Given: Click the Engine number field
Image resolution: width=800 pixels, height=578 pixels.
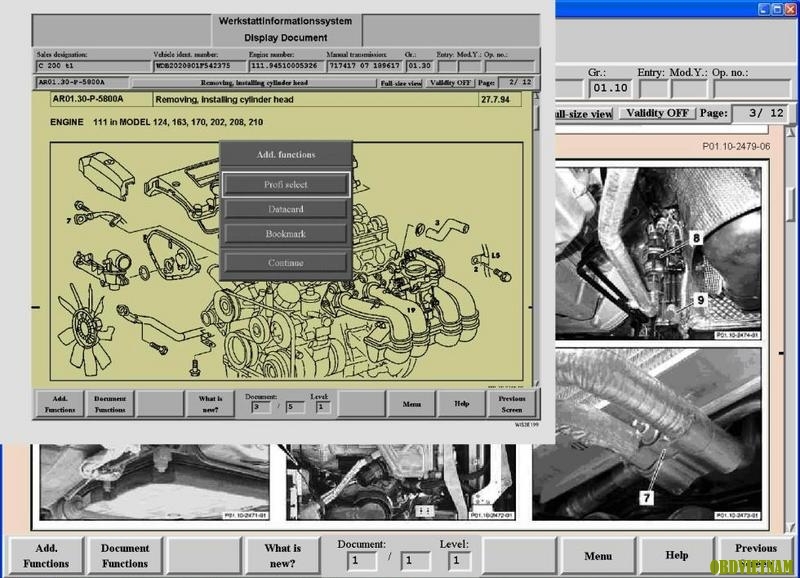Looking at the screenshot, I should [286, 66].
